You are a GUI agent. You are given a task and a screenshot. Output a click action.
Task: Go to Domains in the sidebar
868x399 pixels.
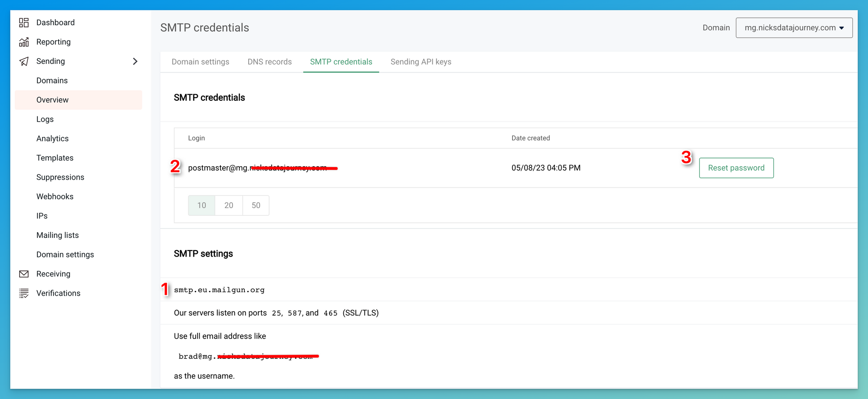coord(52,80)
